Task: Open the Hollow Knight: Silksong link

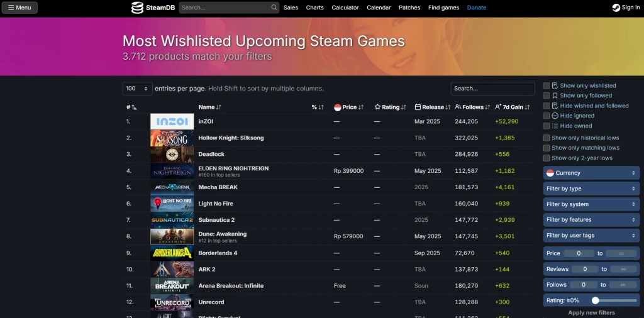Action: (231, 138)
